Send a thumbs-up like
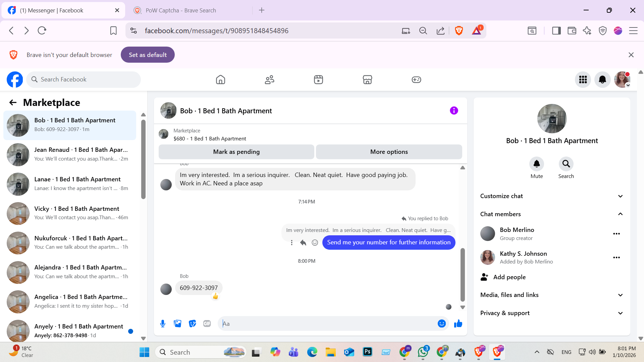Image resolution: width=644 pixels, height=362 pixels. pyautogui.click(x=458, y=323)
